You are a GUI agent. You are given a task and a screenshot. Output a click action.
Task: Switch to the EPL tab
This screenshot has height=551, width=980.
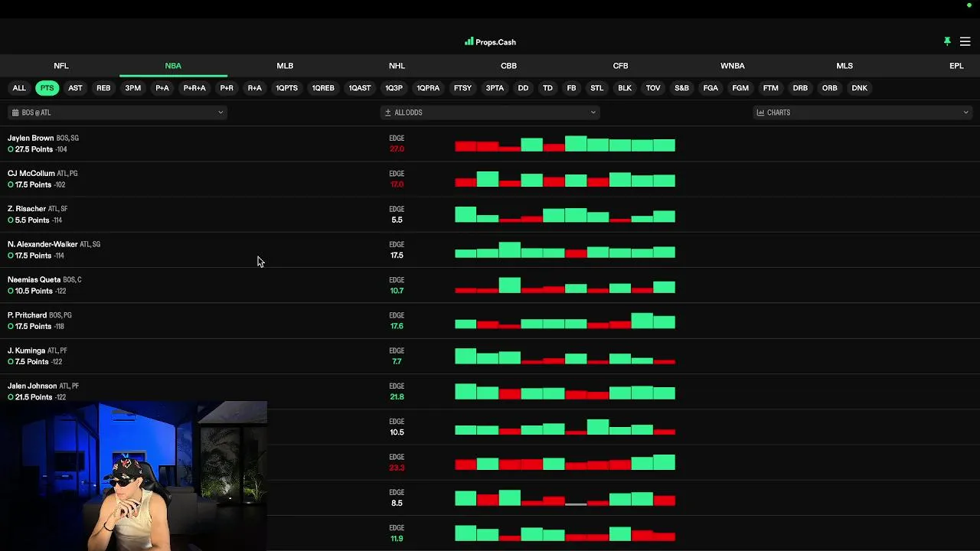[x=956, y=66]
